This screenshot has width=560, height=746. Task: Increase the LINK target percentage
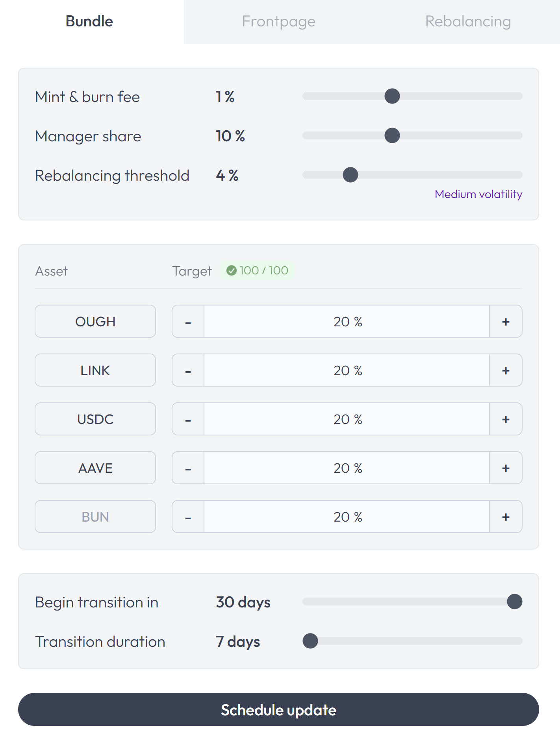506,370
